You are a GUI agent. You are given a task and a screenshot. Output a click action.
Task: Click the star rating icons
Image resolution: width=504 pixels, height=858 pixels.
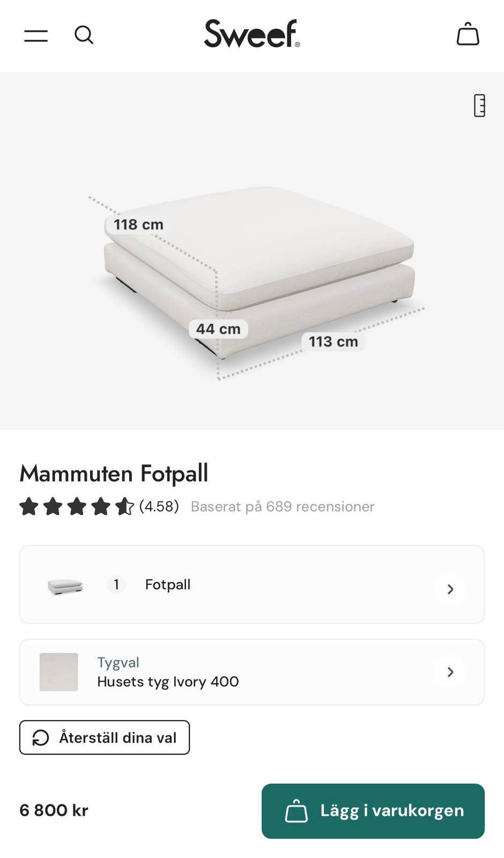(x=76, y=507)
